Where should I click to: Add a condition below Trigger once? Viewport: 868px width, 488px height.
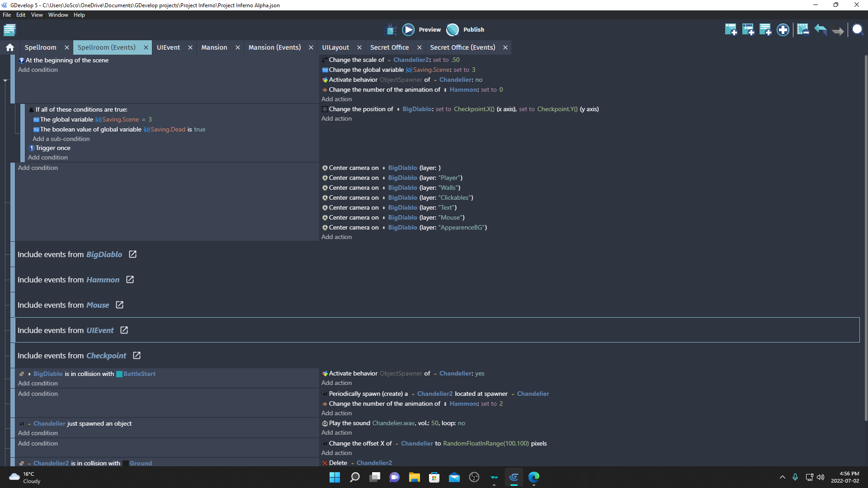click(47, 157)
